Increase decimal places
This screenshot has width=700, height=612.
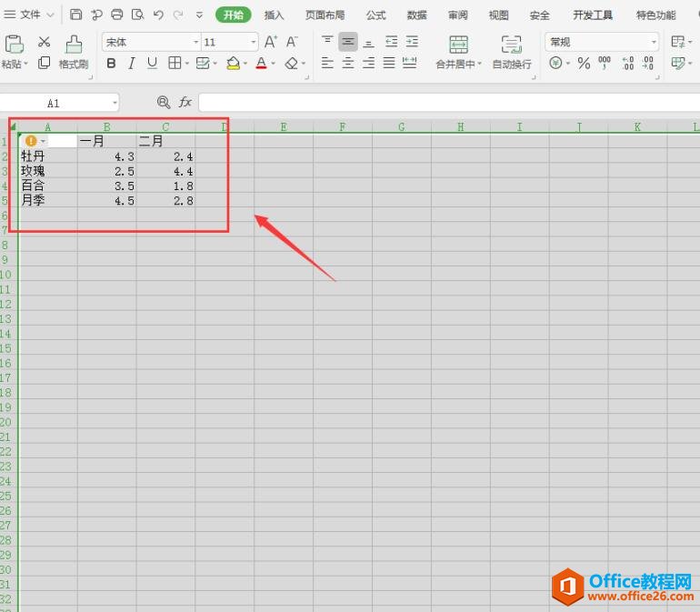[627, 63]
